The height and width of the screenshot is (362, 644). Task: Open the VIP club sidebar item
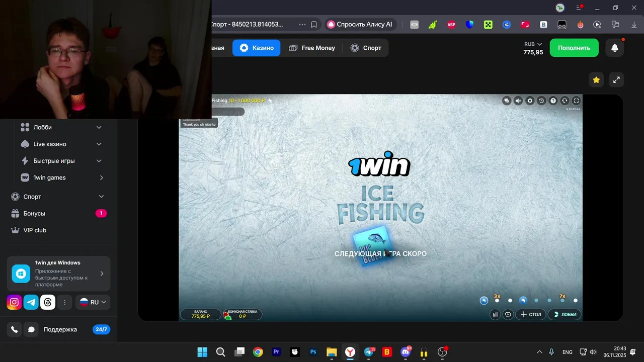(x=58, y=230)
